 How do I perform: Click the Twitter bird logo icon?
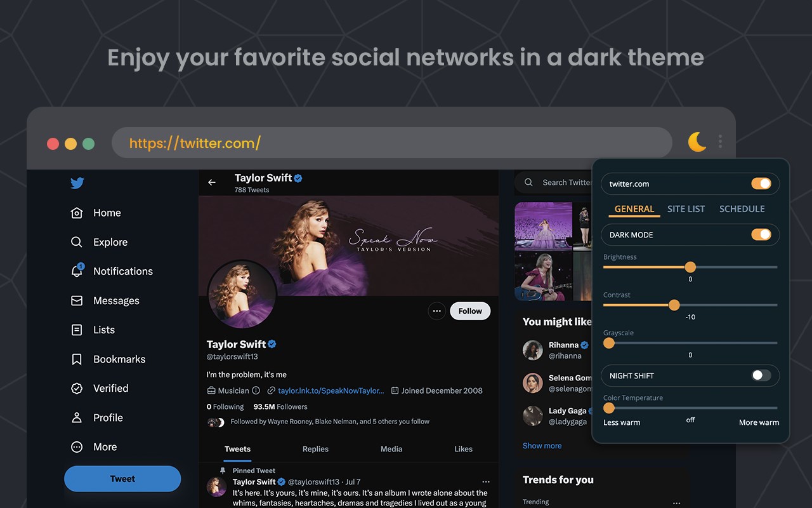click(x=77, y=184)
